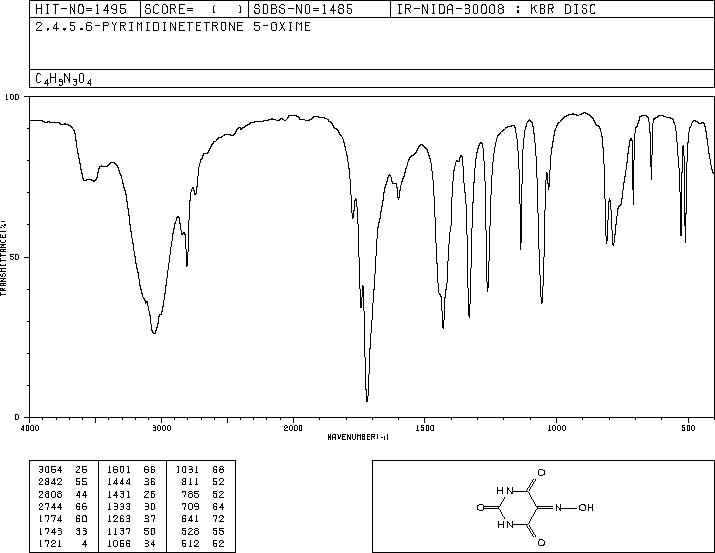Click the upper HN label in structure

tap(505, 491)
